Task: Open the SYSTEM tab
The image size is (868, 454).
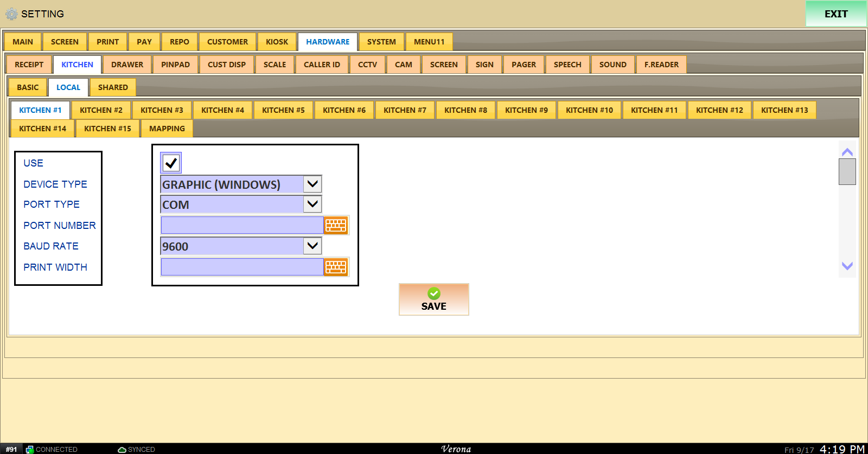Action: (x=381, y=42)
